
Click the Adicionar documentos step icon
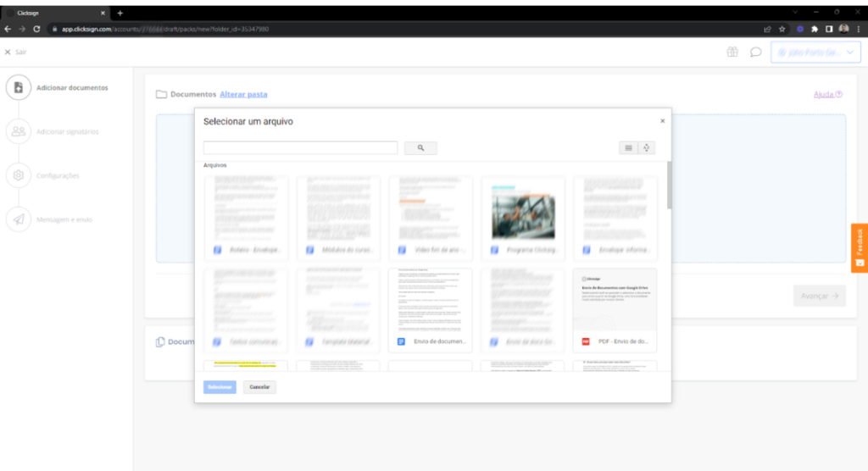(x=19, y=87)
